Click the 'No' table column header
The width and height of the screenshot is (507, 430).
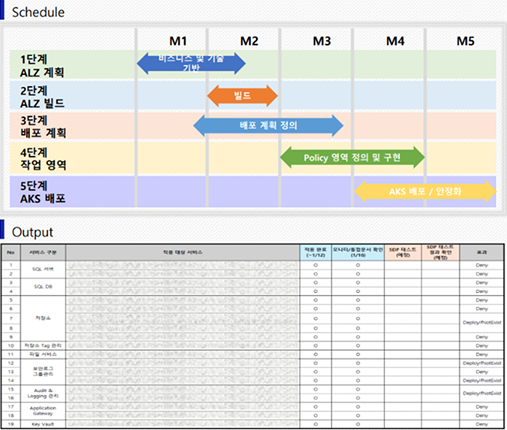click(11, 252)
